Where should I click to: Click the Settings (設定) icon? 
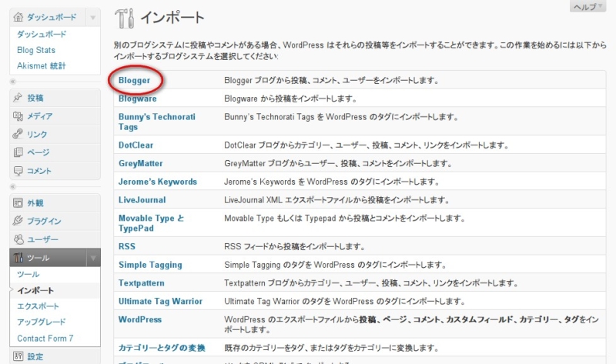18,356
